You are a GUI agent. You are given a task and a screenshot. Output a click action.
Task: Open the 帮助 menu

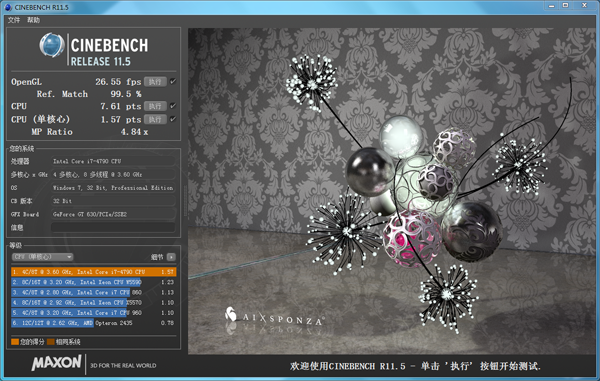coord(33,20)
